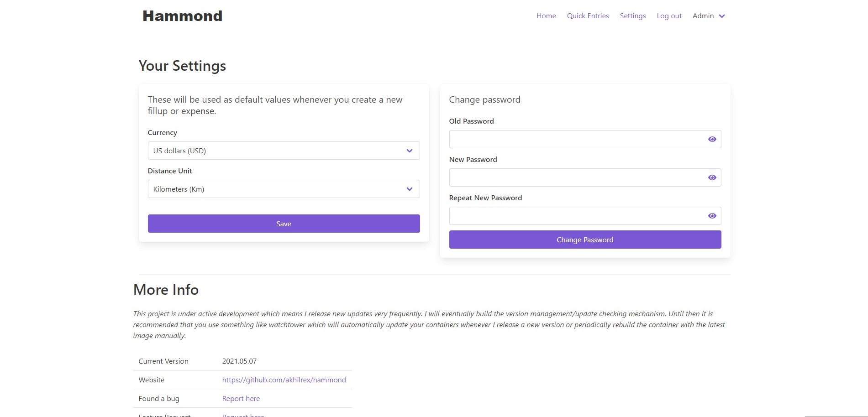Click the Report here bug link
This screenshot has width=868, height=417.
(x=241, y=398)
